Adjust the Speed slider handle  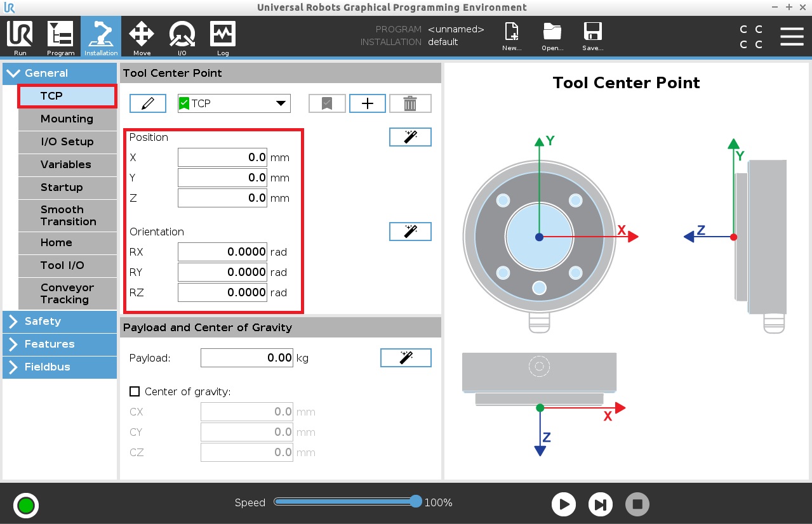(416, 501)
